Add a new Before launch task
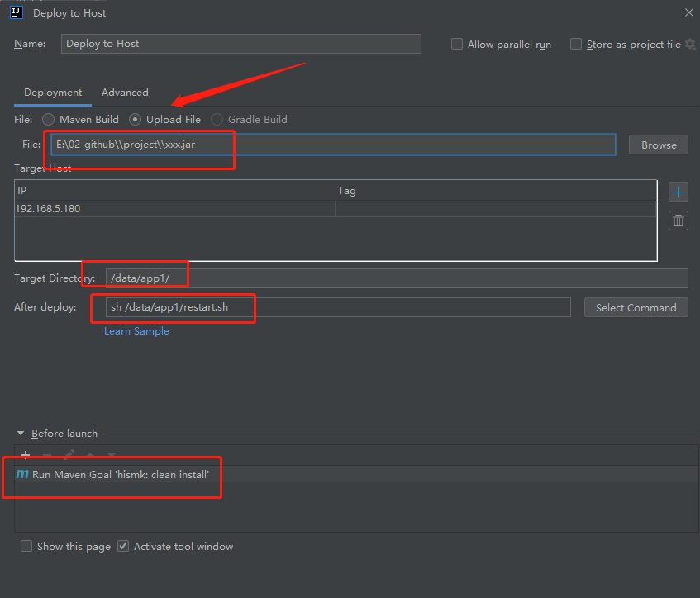This screenshot has width=700, height=598. tap(25, 454)
